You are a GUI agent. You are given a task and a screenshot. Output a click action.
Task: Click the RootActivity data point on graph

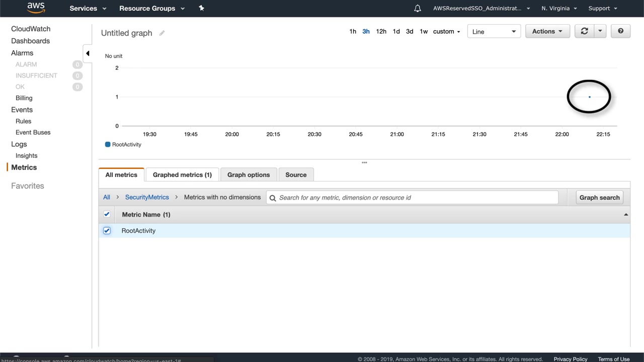[x=589, y=97]
